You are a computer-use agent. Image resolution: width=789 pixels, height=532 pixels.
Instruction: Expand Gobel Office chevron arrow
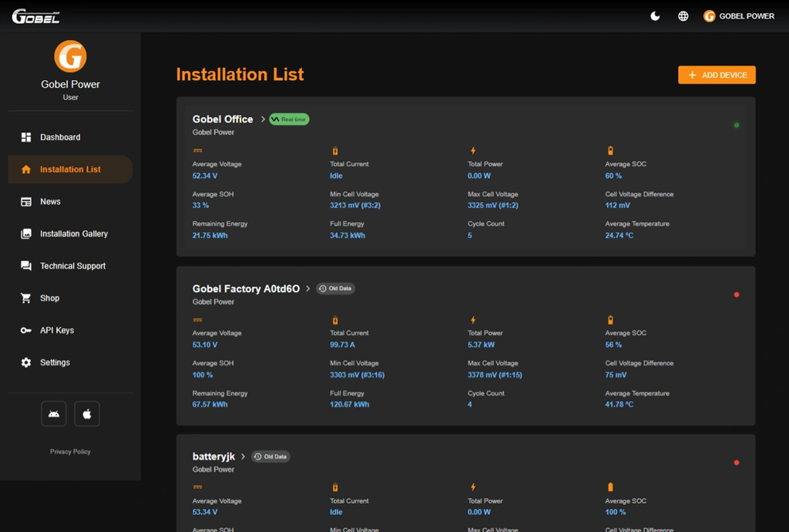263,119
